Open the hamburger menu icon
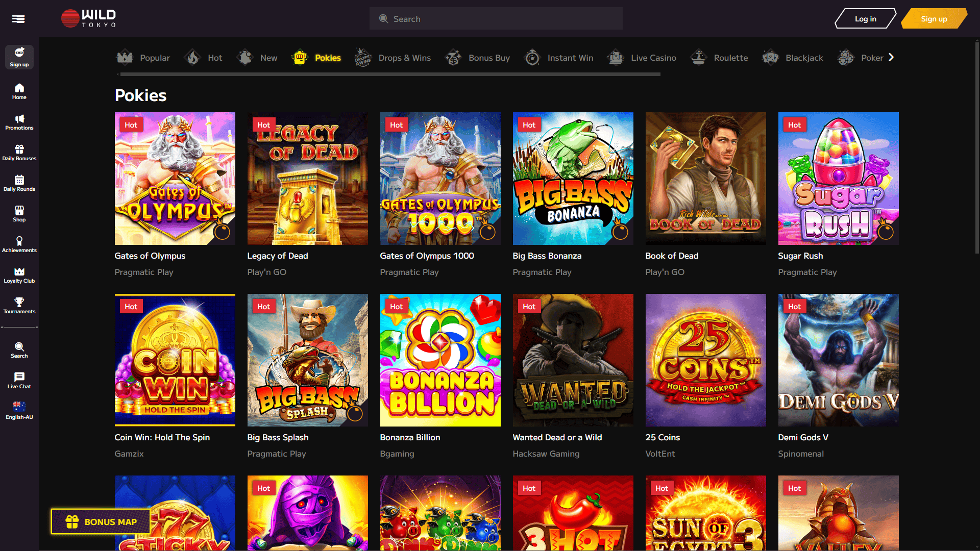Viewport: 980px width, 551px height. pyautogui.click(x=18, y=19)
